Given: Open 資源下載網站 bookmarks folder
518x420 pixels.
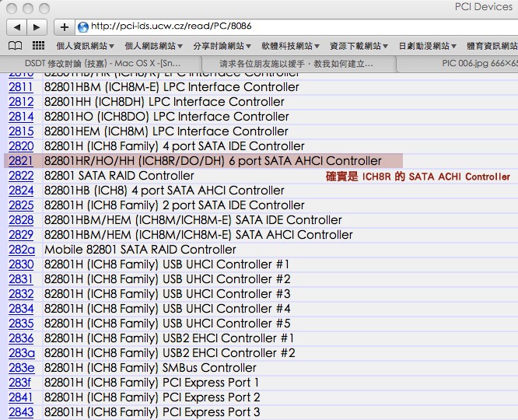Looking at the screenshot, I should pyautogui.click(x=359, y=46).
